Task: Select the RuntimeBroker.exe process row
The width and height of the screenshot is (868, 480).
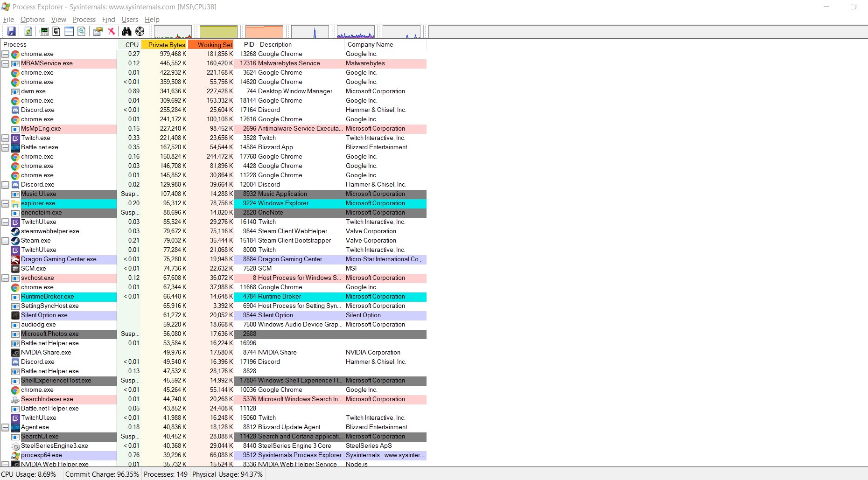Action: 213,297
